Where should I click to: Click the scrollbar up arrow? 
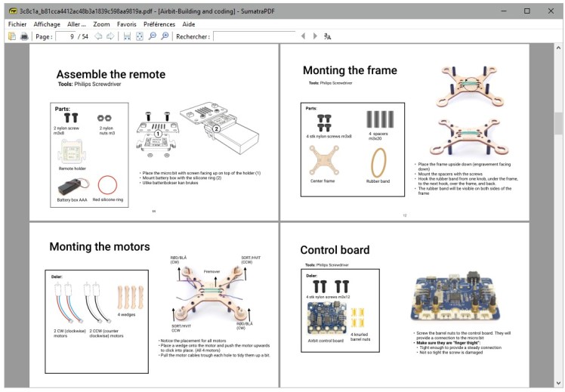558,48
